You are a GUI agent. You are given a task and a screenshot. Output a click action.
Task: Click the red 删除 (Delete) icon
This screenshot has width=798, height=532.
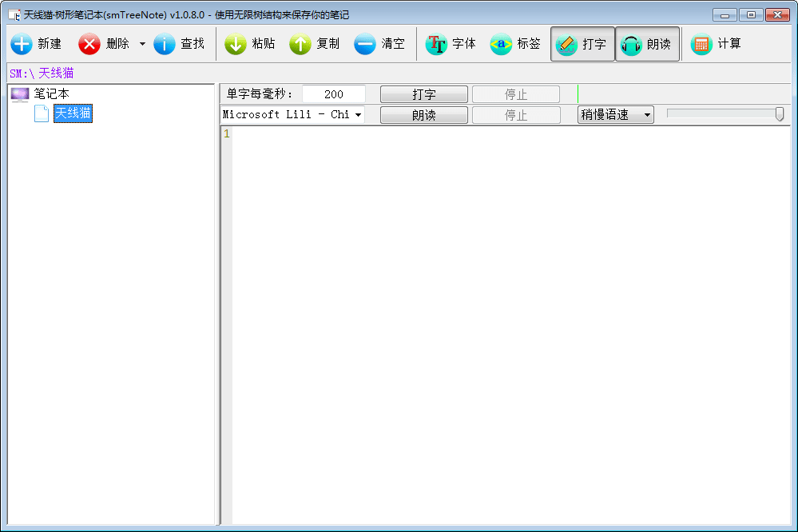[x=89, y=44]
